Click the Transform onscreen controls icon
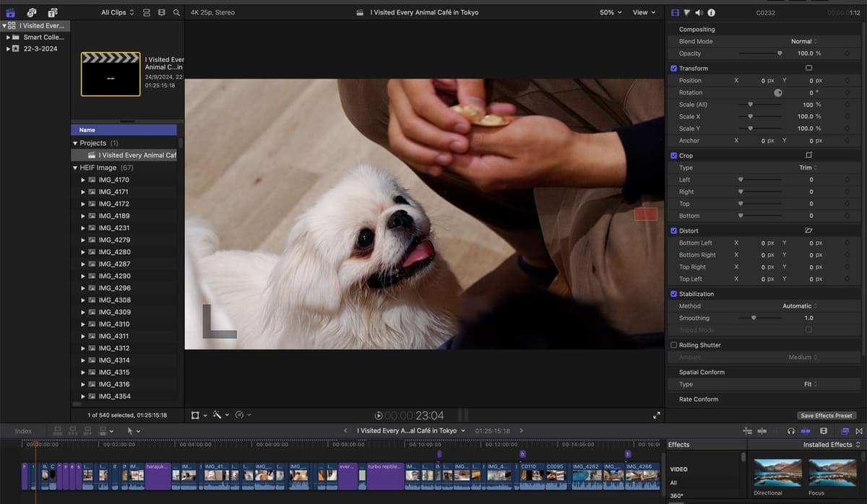 tap(808, 68)
